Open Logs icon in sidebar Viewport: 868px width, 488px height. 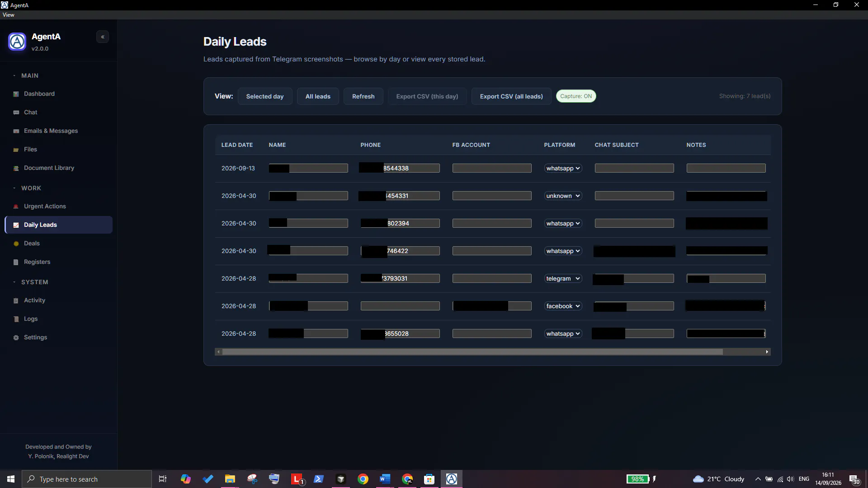coord(16,319)
